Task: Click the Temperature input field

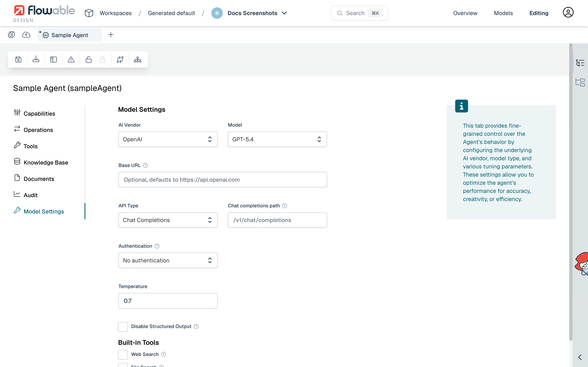Action: (x=168, y=301)
